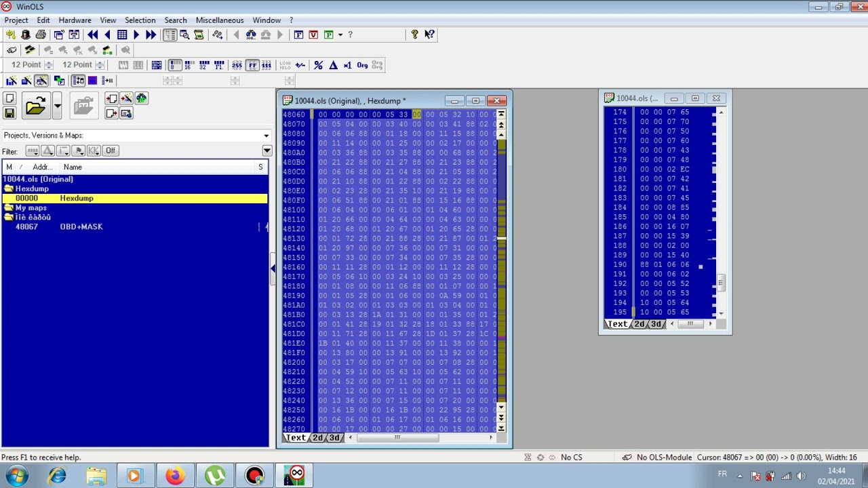Open the green P projects icon
Screen dimensions: 868x488
click(329, 35)
